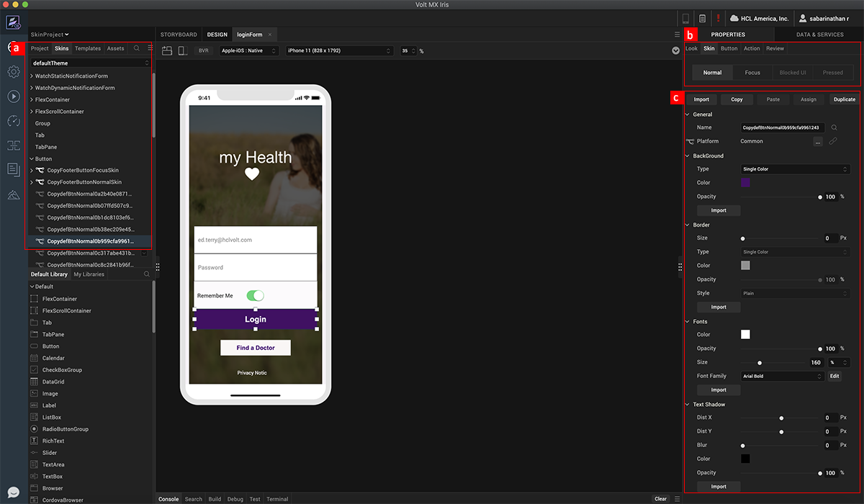This screenshot has width=864, height=504.
Task: Click the Clear console button
Action: coord(660,499)
